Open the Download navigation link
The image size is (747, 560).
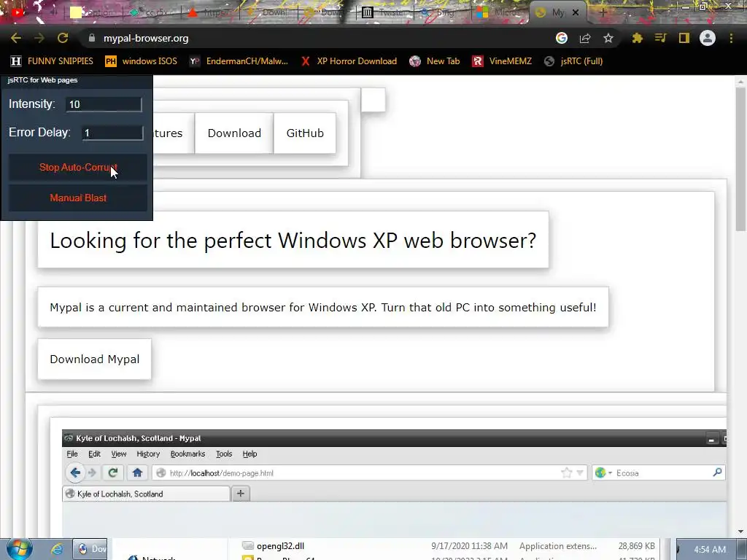click(x=234, y=133)
